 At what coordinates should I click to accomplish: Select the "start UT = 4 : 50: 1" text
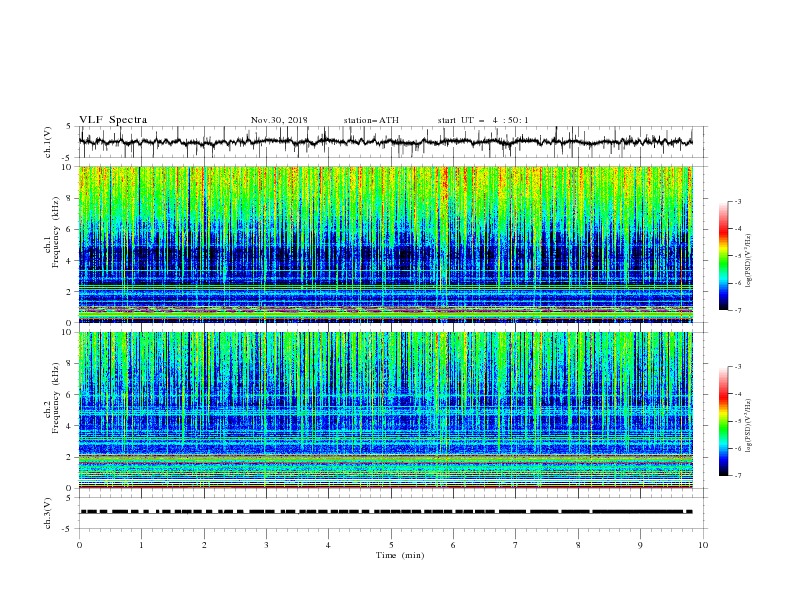tap(483, 120)
